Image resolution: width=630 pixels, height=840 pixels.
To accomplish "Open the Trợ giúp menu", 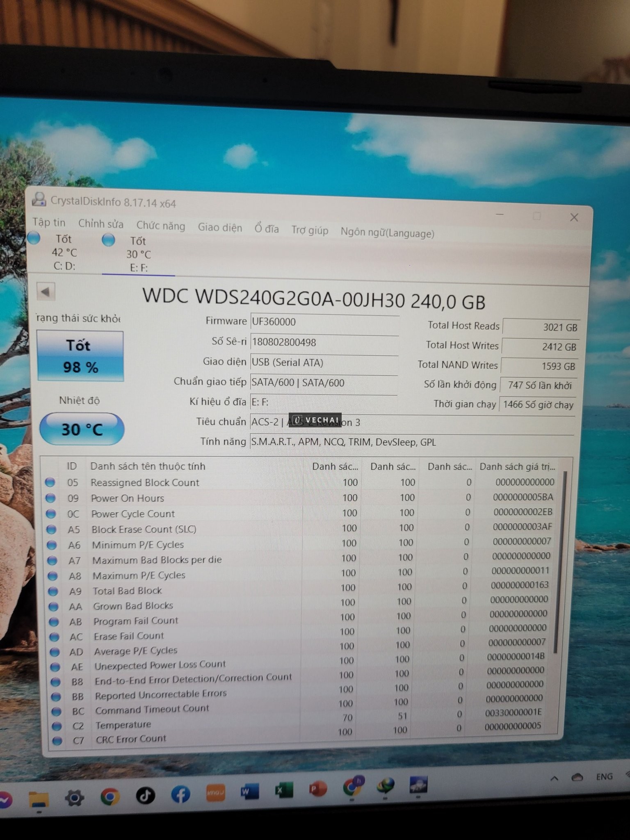I will [x=310, y=230].
